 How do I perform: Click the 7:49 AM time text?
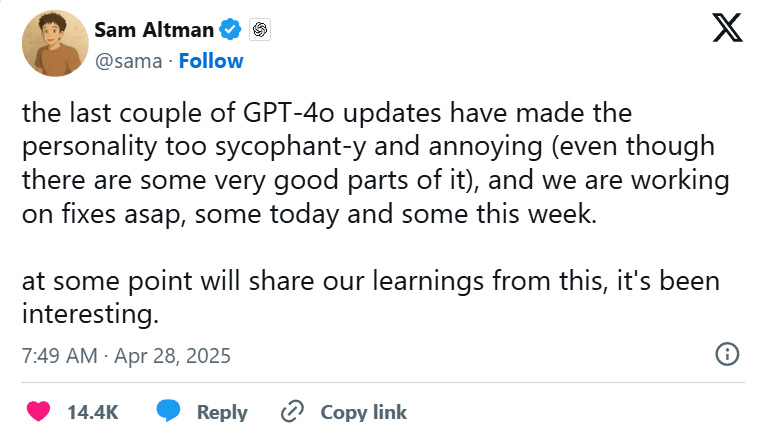(57, 355)
